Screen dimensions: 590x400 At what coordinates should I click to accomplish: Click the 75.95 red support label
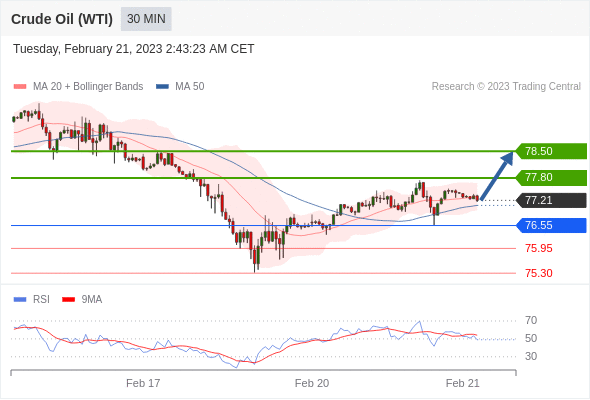pyautogui.click(x=539, y=248)
